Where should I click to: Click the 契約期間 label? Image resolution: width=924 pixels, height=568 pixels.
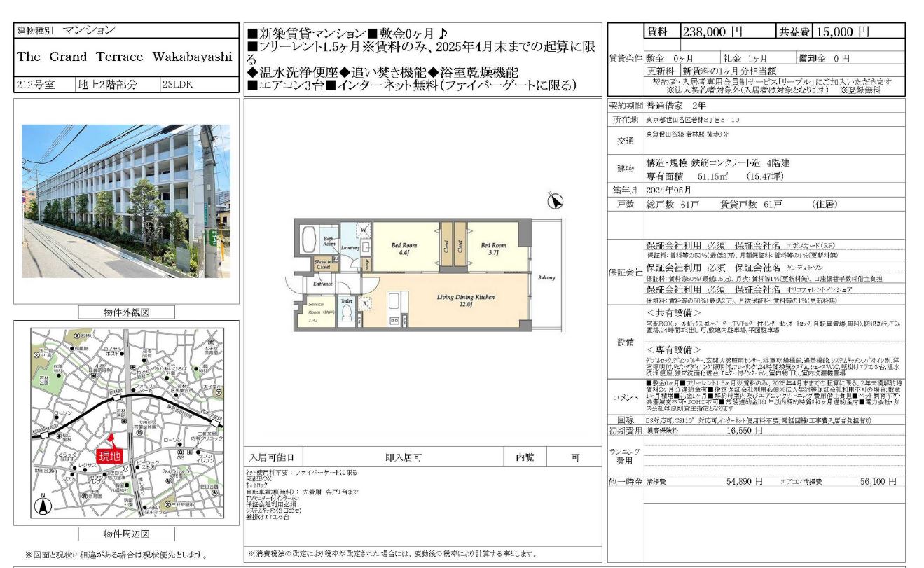pos(625,105)
